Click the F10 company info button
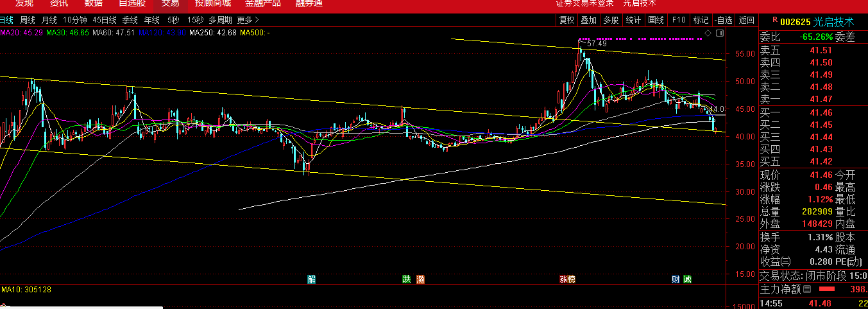 click(679, 21)
